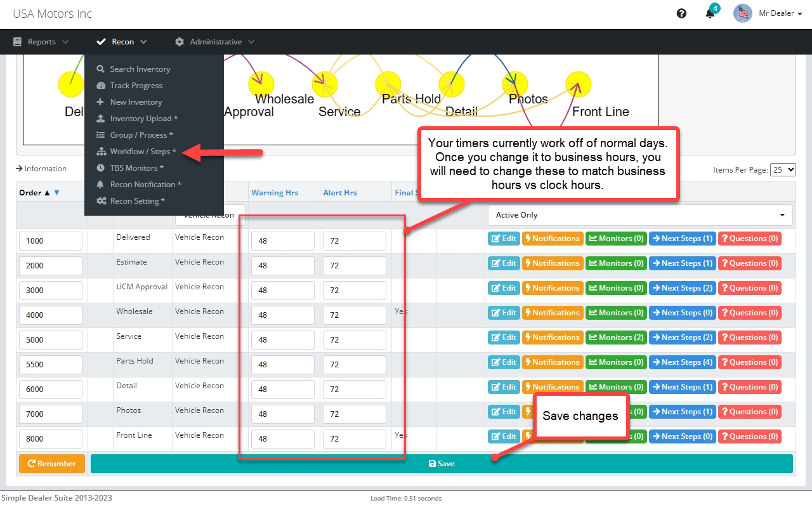Click Warning Hrs field for Delivered step

click(283, 241)
